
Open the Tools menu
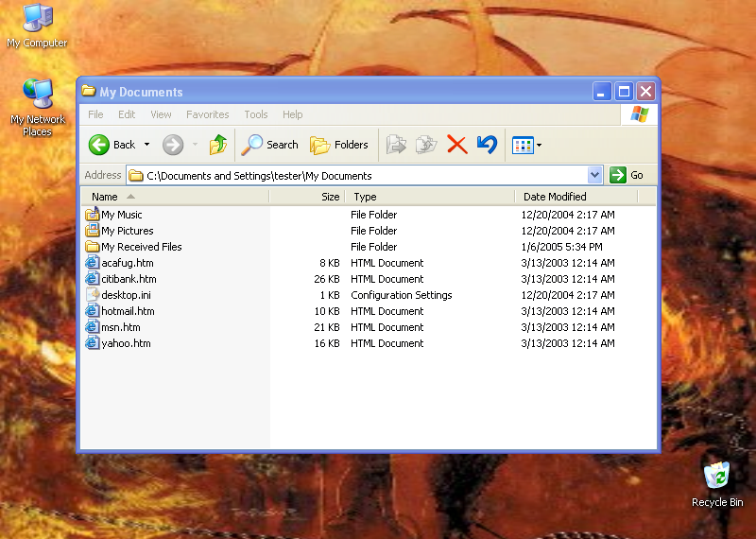pos(256,114)
